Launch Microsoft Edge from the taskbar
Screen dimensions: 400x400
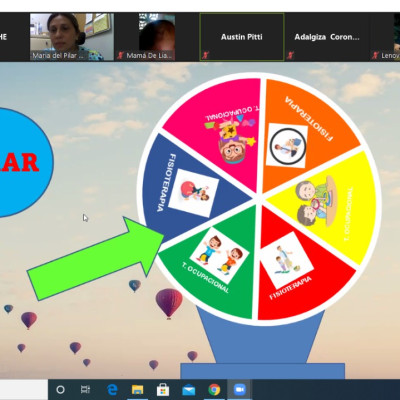pyautogui.click(x=112, y=389)
